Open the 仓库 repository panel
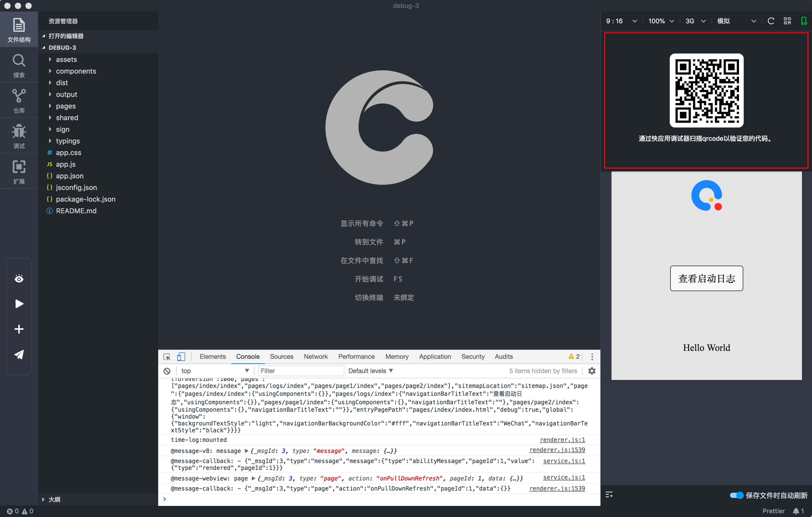This screenshot has height=517, width=812. pyautogui.click(x=19, y=101)
